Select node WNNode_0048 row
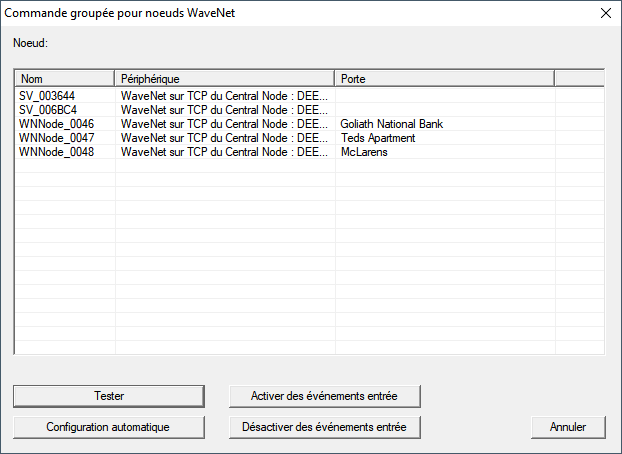The image size is (622, 454). [x=56, y=152]
